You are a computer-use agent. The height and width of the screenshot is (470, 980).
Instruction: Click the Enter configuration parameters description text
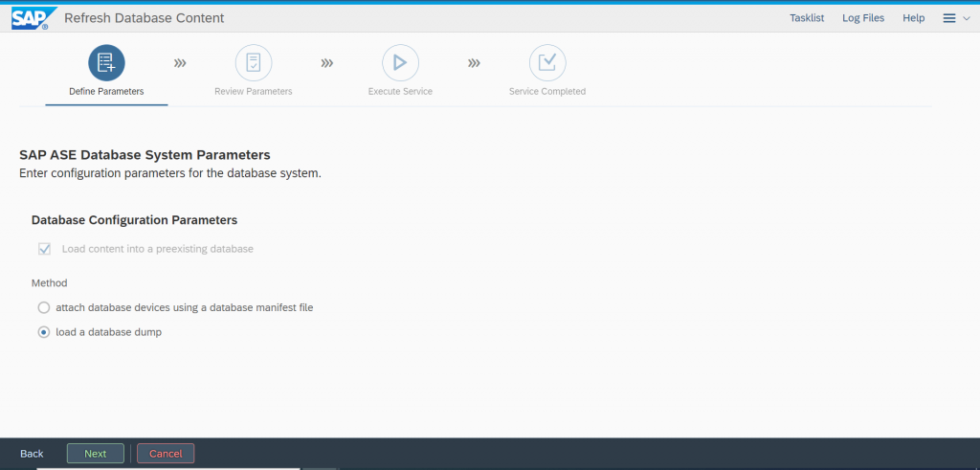[x=170, y=173]
